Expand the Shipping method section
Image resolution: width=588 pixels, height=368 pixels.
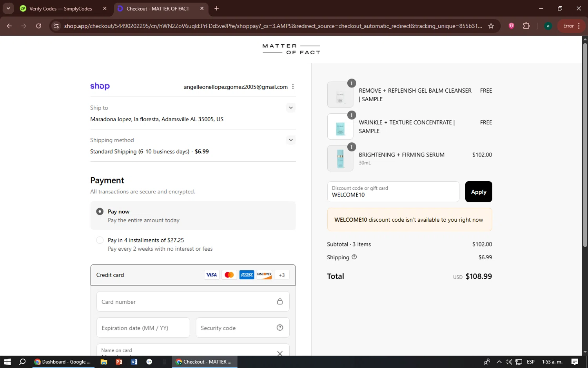290,140
